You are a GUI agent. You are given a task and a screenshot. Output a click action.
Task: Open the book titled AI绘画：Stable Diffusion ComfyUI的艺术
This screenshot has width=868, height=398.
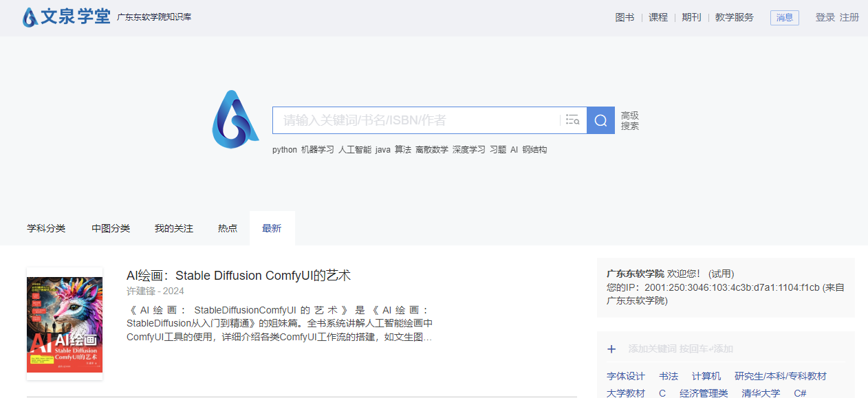pyautogui.click(x=238, y=275)
